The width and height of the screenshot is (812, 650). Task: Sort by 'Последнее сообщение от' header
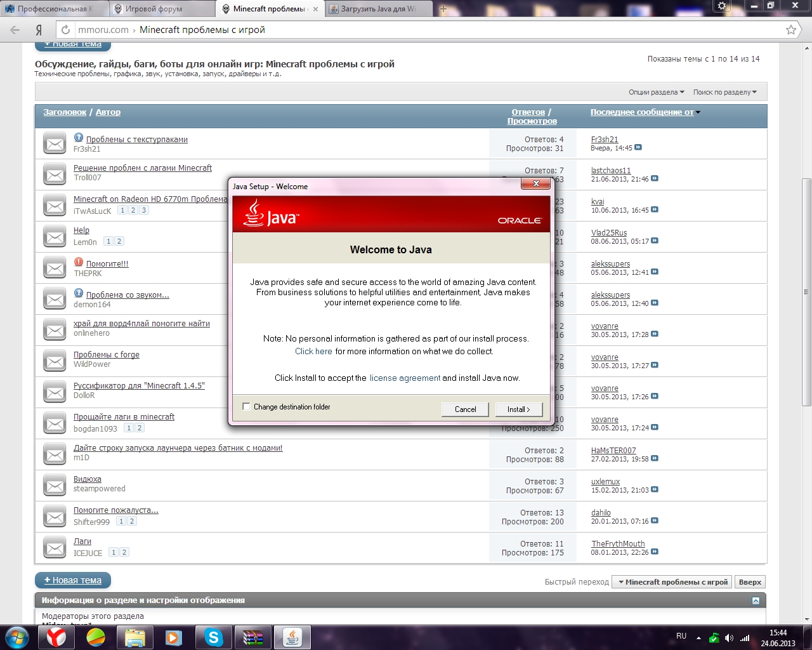(x=642, y=112)
